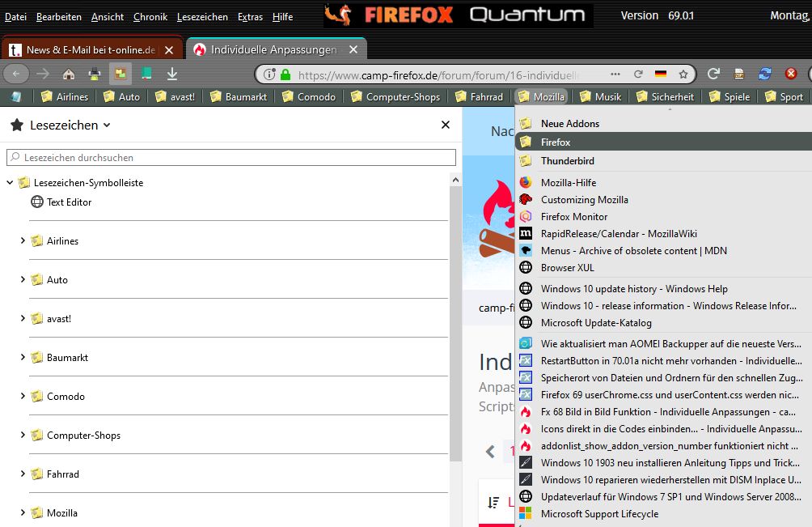Expand the Airlines folder in sidebar
The width and height of the screenshot is (812, 527).
23,240
